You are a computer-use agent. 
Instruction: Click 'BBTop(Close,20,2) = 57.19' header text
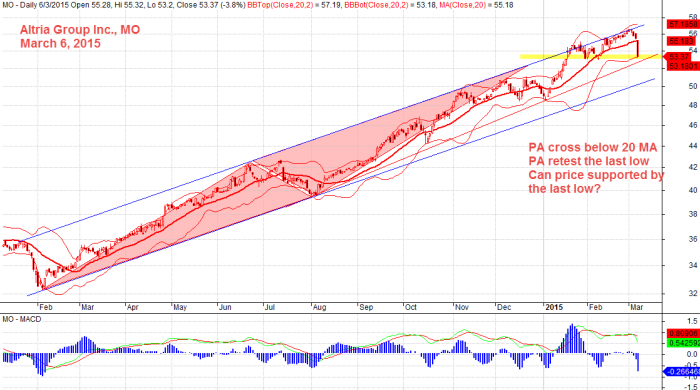[x=294, y=5]
